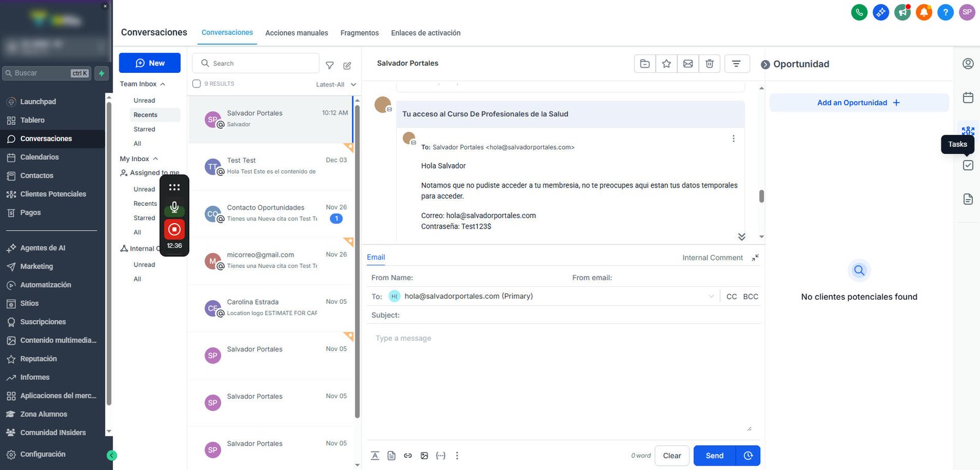Screen dimensions: 980x470
Task: Collapse the My Inbox section
Action: pyautogui.click(x=156, y=159)
